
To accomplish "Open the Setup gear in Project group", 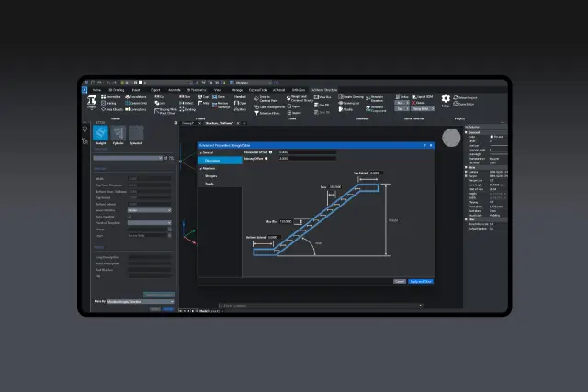I will (x=446, y=100).
